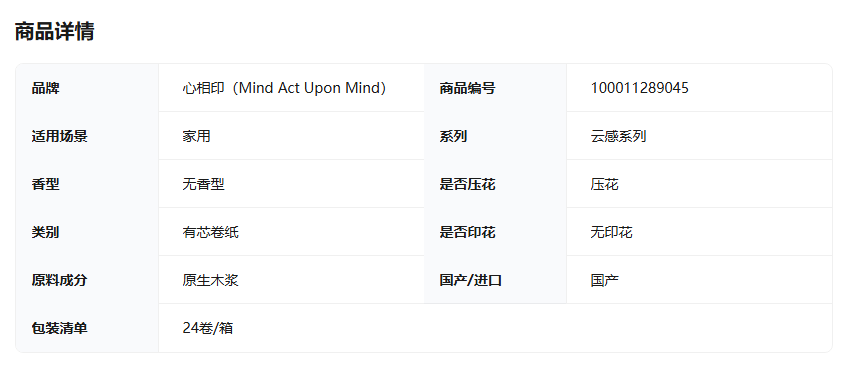
Task: Click the 云感系列 value
Action: pyautogui.click(x=618, y=136)
